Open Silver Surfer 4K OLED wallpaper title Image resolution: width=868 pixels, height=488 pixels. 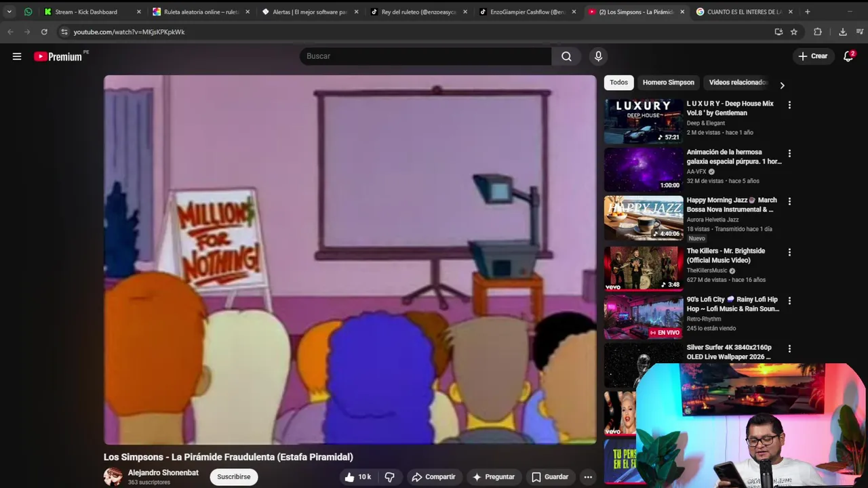click(x=729, y=352)
